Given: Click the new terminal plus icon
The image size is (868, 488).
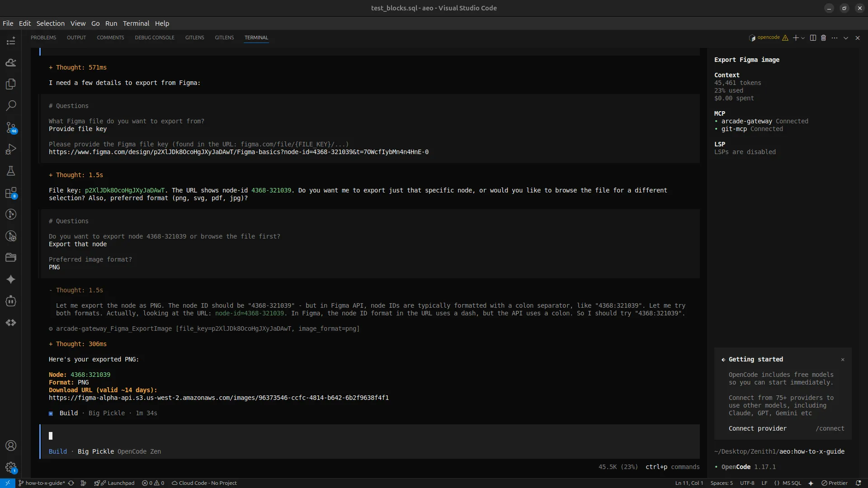Looking at the screenshot, I should (x=796, y=38).
